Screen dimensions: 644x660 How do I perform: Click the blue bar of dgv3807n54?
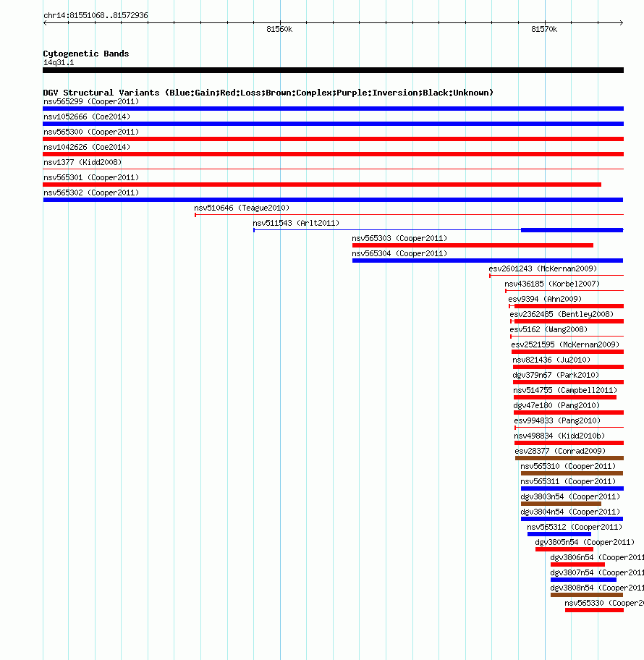(583, 580)
